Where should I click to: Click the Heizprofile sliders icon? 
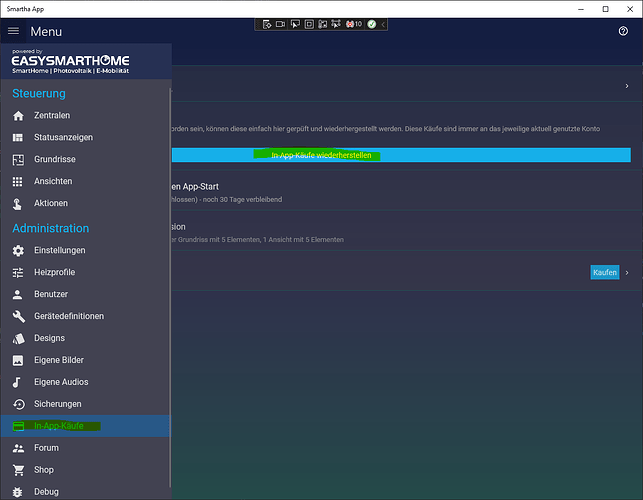tap(17, 272)
